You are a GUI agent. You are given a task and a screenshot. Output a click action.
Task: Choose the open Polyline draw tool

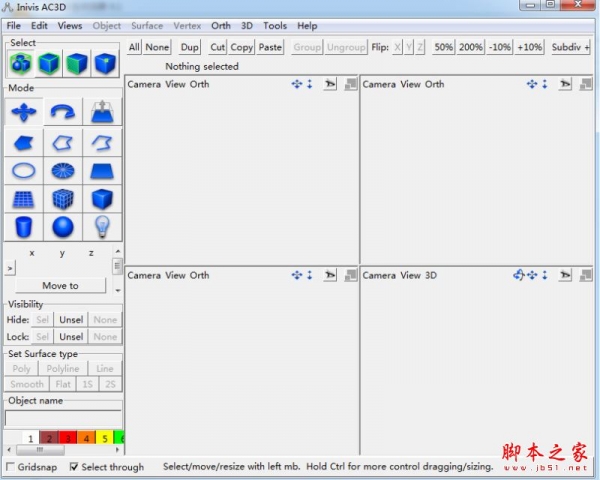pyautogui.click(x=102, y=143)
